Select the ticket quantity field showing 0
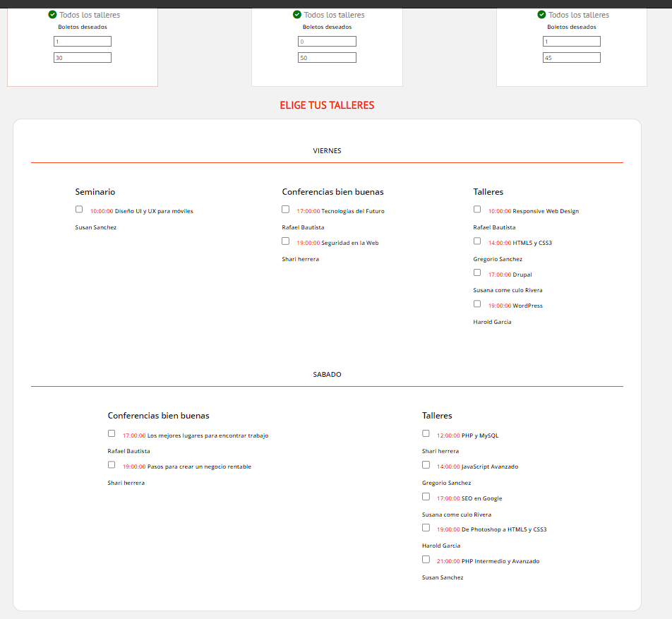This screenshot has width=672, height=619. (327, 41)
